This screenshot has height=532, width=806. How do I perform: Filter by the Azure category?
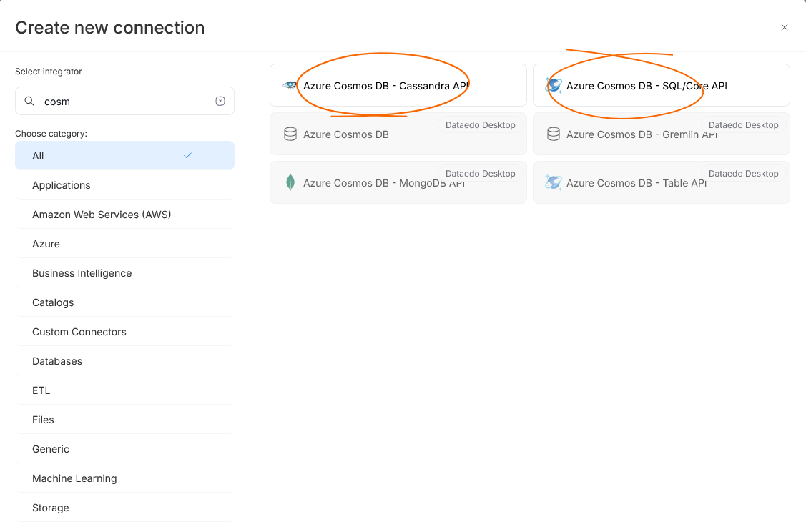click(x=125, y=244)
